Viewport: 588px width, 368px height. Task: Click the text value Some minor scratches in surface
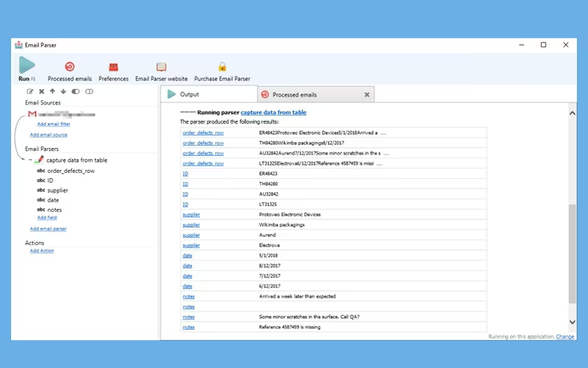(309, 317)
